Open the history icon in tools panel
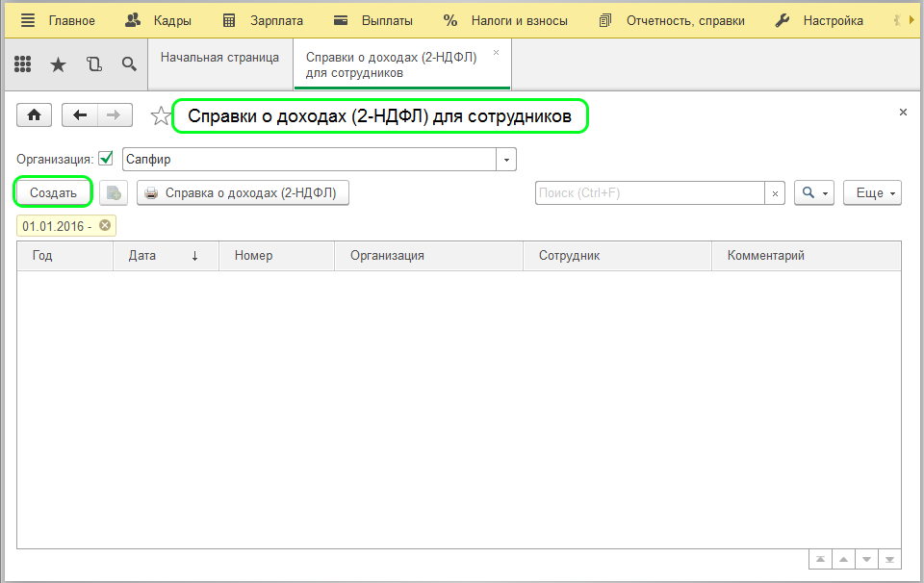 coord(93,64)
